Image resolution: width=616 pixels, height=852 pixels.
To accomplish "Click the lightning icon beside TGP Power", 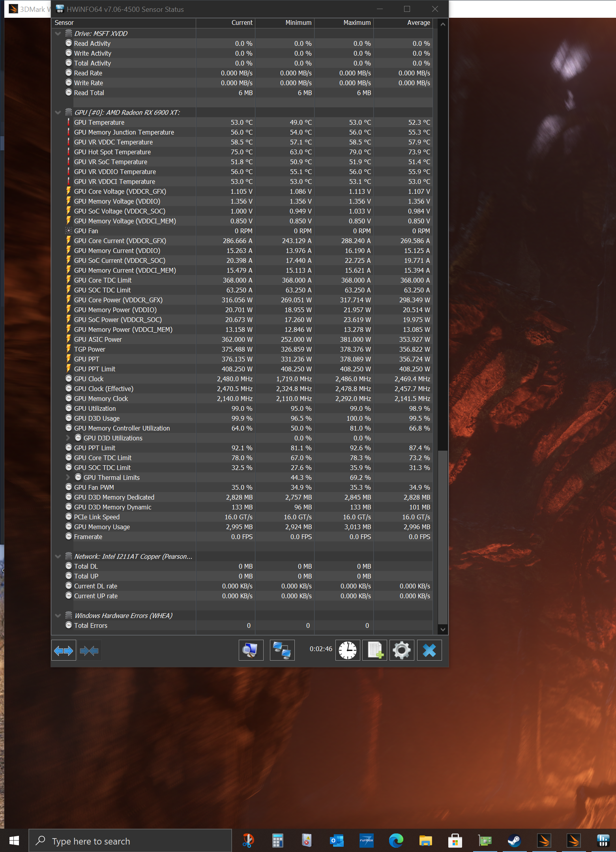I will (x=69, y=349).
